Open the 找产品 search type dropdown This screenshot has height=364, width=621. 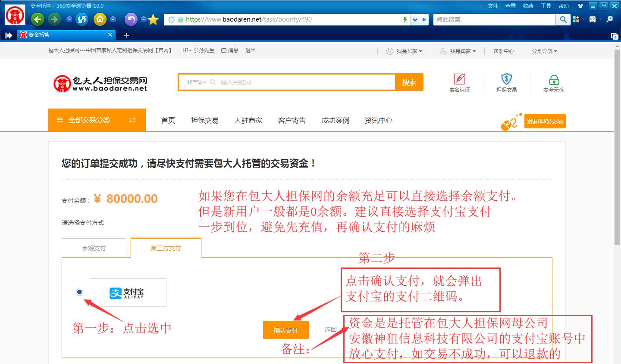[197, 82]
